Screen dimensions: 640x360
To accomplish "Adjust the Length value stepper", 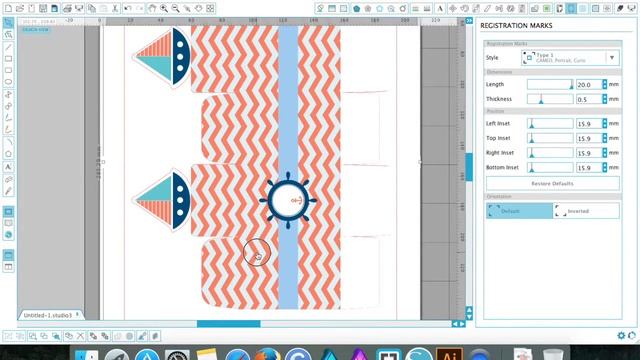I will pyautogui.click(x=604, y=84).
